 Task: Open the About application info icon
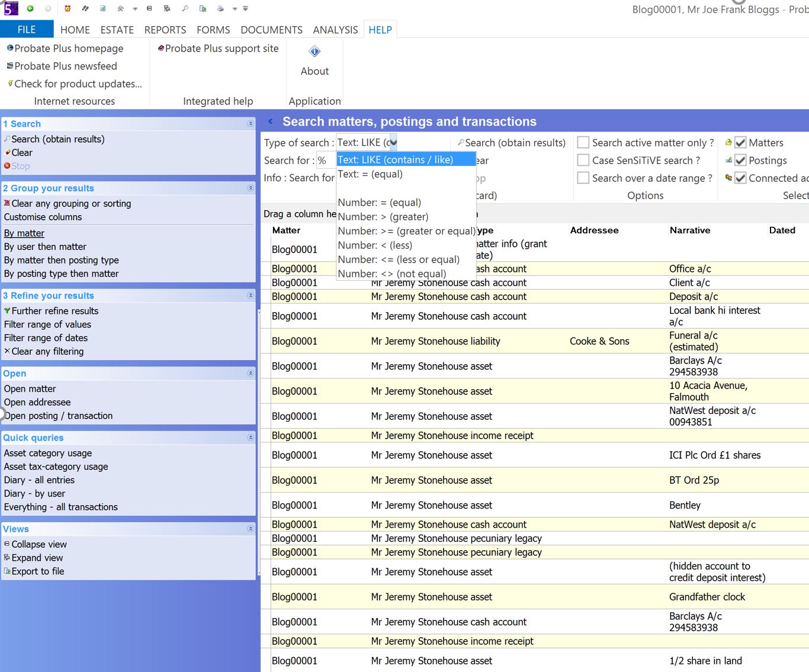[x=314, y=52]
